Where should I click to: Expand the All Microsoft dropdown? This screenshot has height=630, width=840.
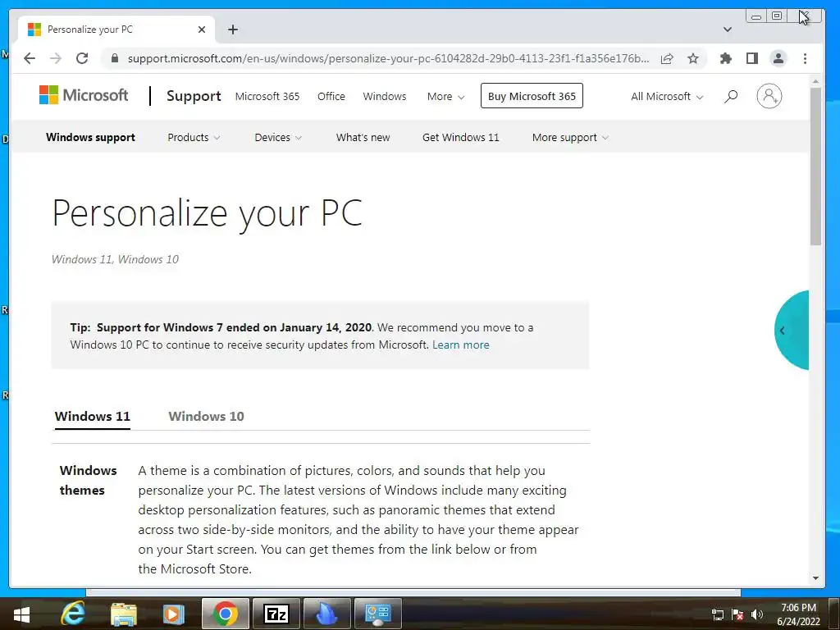pyautogui.click(x=667, y=97)
